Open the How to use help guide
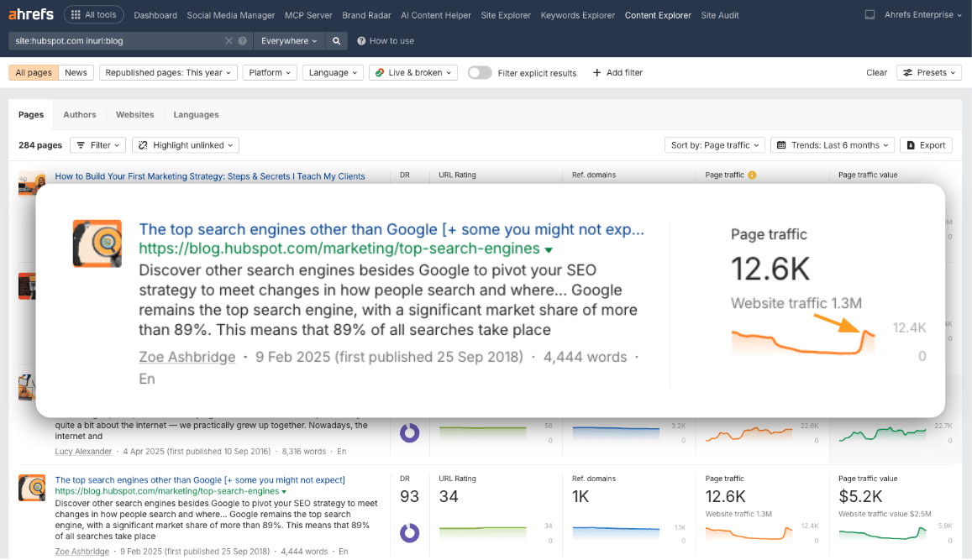 click(386, 40)
